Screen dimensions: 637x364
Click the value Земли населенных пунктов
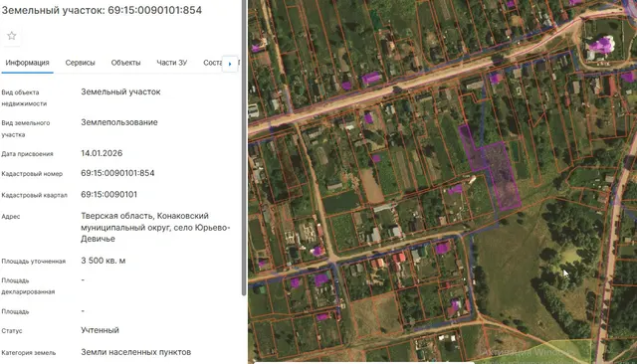tap(135, 352)
